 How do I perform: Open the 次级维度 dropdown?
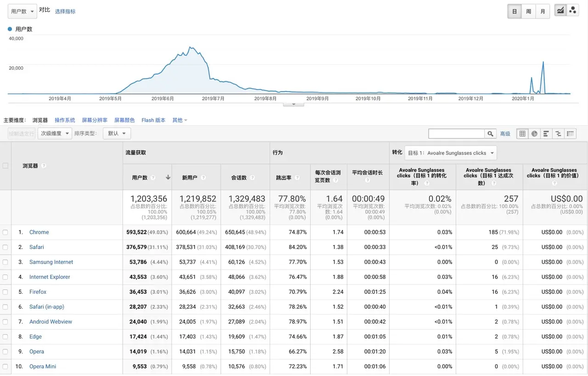point(55,134)
